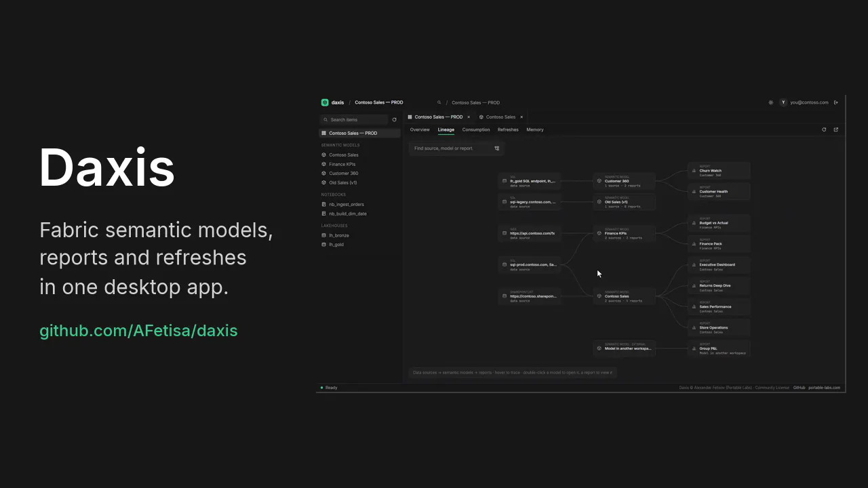The height and width of the screenshot is (488, 868).
Task: Click the cube icon on the Old Sales (v1) lineage node
Action: click(x=599, y=202)
